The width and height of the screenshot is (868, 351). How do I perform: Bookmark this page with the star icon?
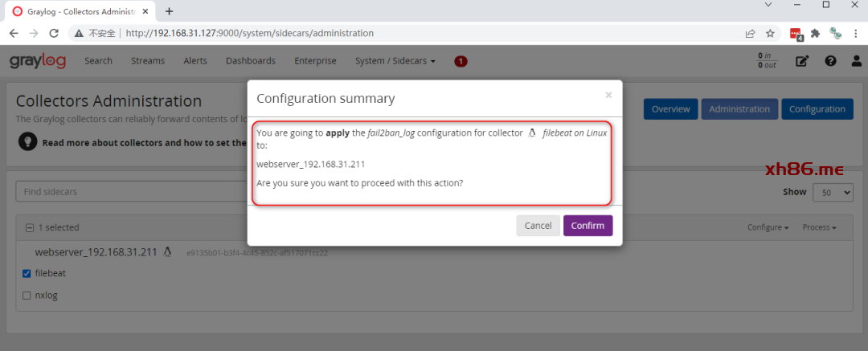click(770, 34)
